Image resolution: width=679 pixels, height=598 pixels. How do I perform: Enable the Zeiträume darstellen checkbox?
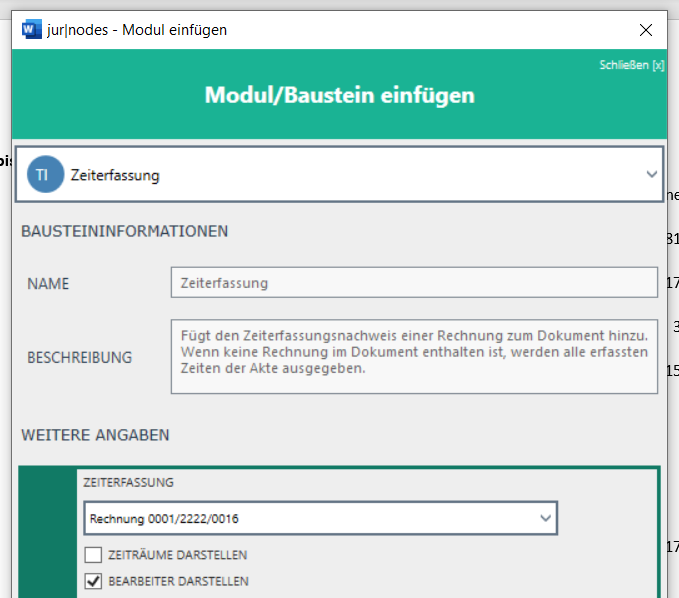tap(93, 555)
